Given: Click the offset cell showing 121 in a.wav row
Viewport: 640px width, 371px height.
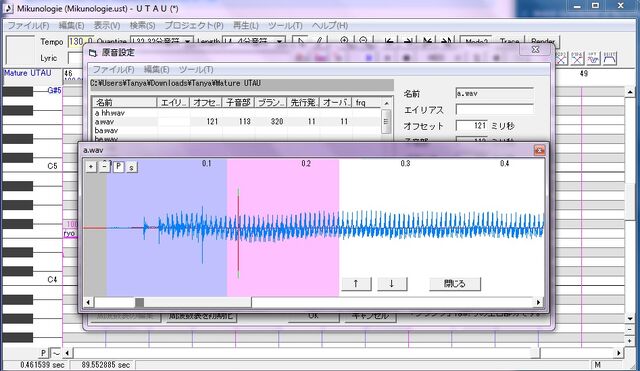Looking at the screenshot, I should coord(206,122).
